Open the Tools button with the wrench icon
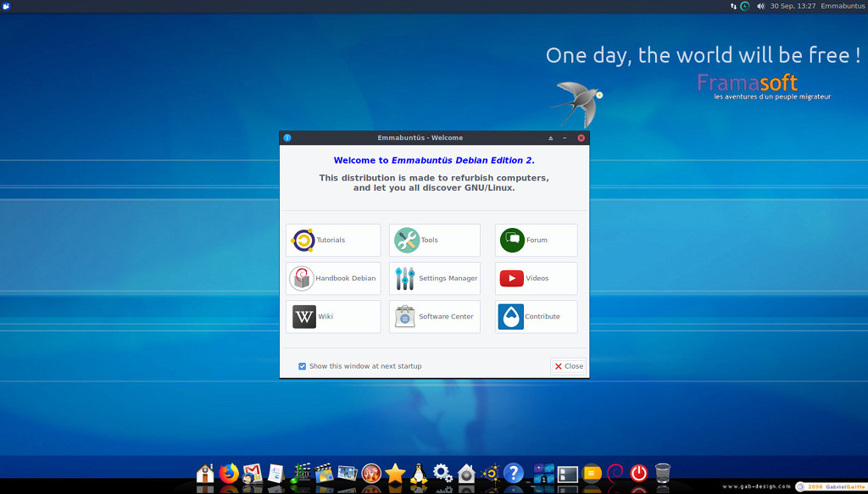The width and height of the screenshot is (868, 494). point(435,240)
